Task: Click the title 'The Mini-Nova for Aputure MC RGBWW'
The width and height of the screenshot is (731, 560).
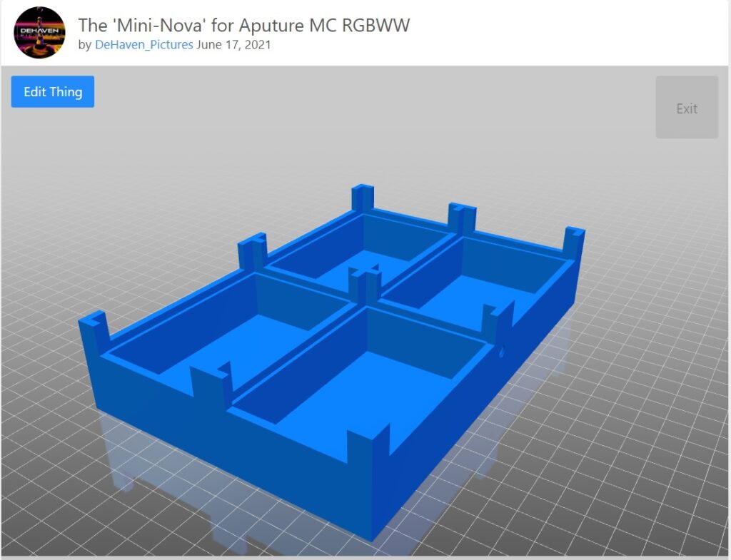Action: [244, 25]
